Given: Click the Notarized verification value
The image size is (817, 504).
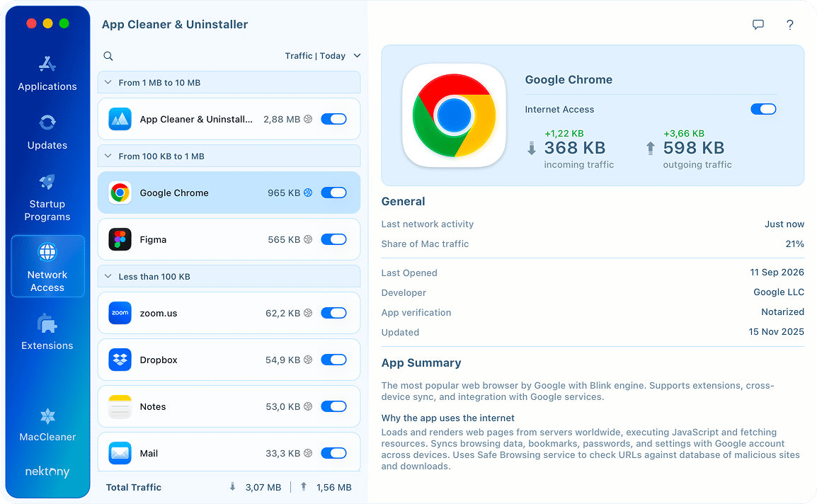Looking at the screenshot, I should tap(782, 311).
